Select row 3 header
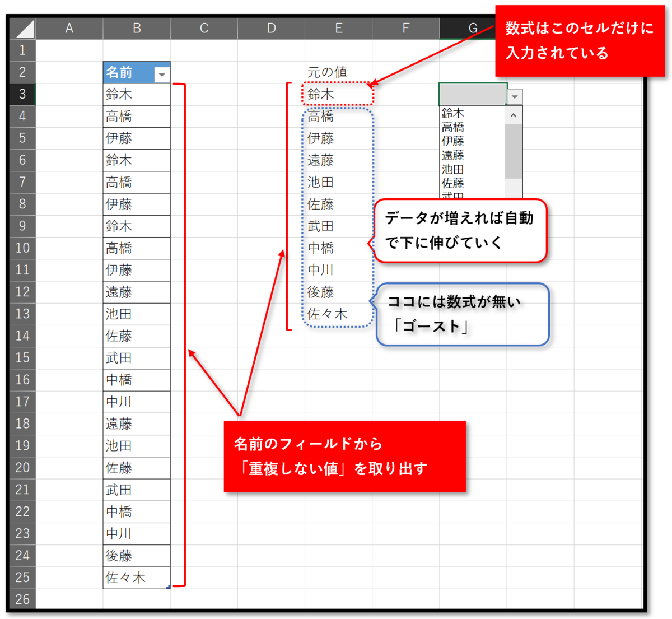The image size is (672, 619). coord(22,94)
